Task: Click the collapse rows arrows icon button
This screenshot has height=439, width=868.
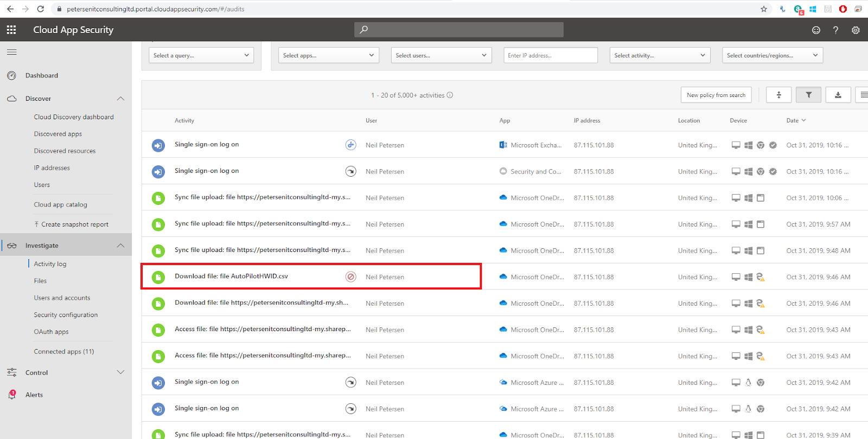Action: click(779, 95)
